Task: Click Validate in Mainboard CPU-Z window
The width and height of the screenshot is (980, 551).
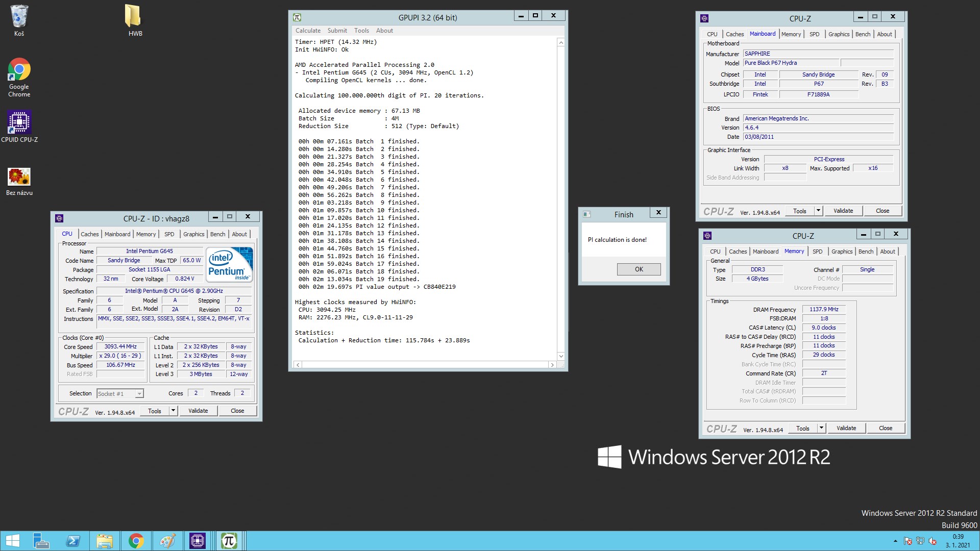Action: coord(843,211)
